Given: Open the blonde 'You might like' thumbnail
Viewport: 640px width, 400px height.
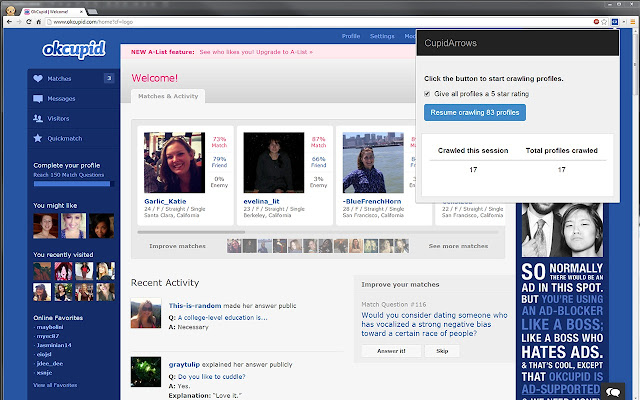Looking at the screenshot, I should (x=73, y=226).
